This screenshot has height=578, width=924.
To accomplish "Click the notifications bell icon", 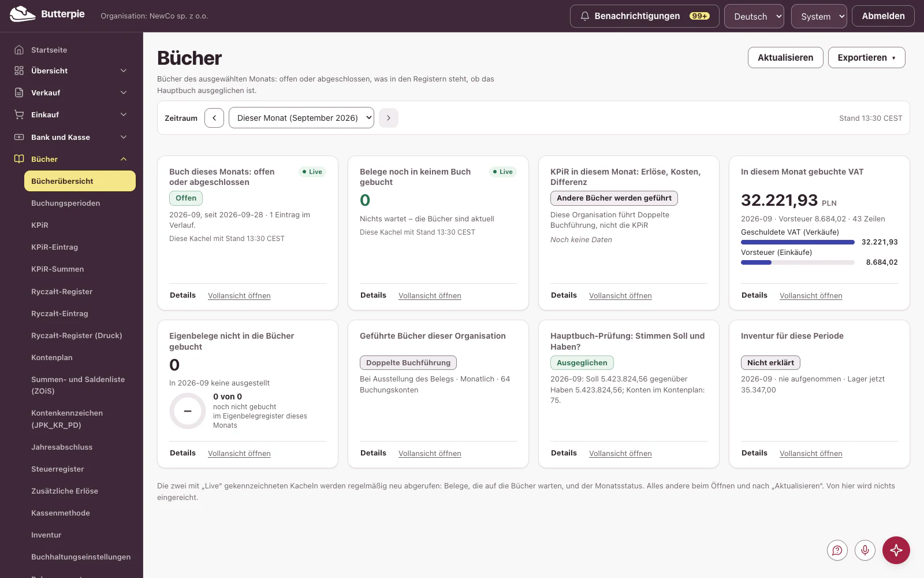I will (x=585, y=16).
